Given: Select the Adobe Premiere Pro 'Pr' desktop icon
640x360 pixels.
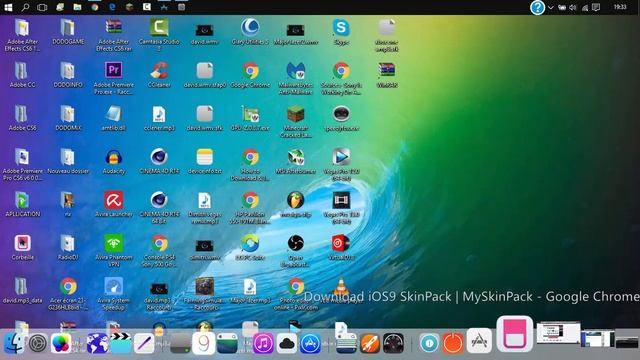Looking at the screenshot, I should pos(113,70).
